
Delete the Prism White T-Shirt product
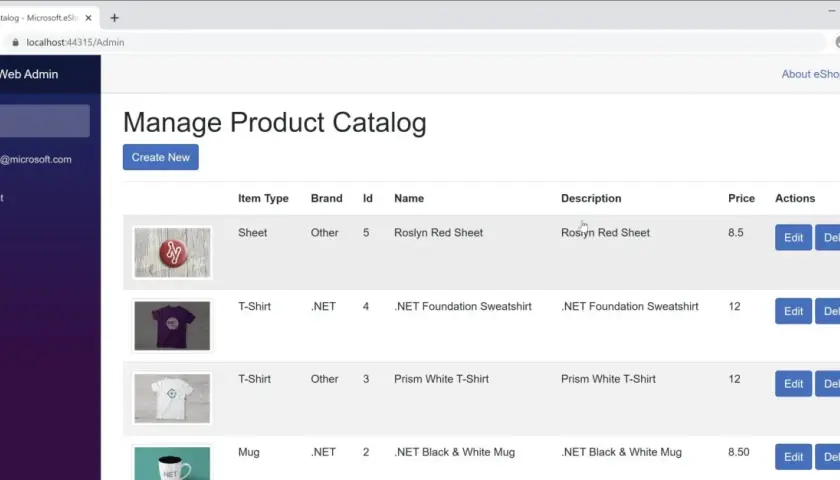click(828, 384)
